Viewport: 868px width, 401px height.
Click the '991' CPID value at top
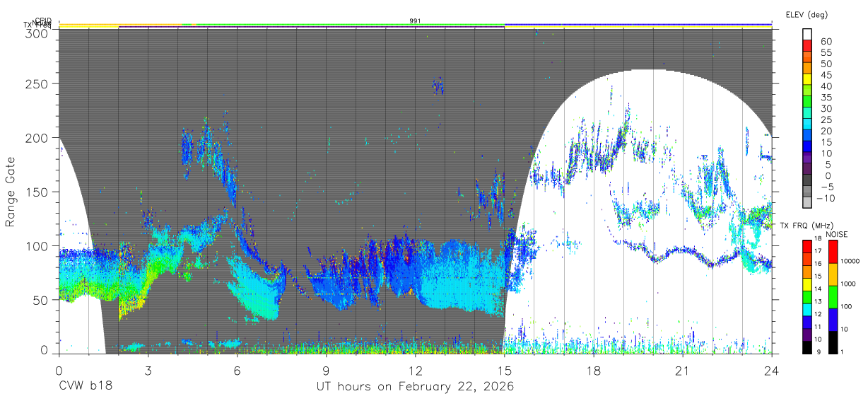click(416, 21)
